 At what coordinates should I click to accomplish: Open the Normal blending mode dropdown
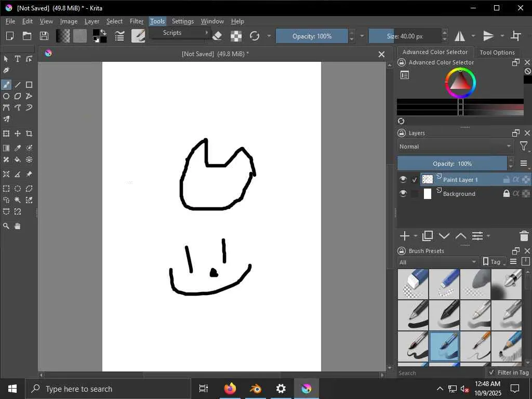pos(455,147)
